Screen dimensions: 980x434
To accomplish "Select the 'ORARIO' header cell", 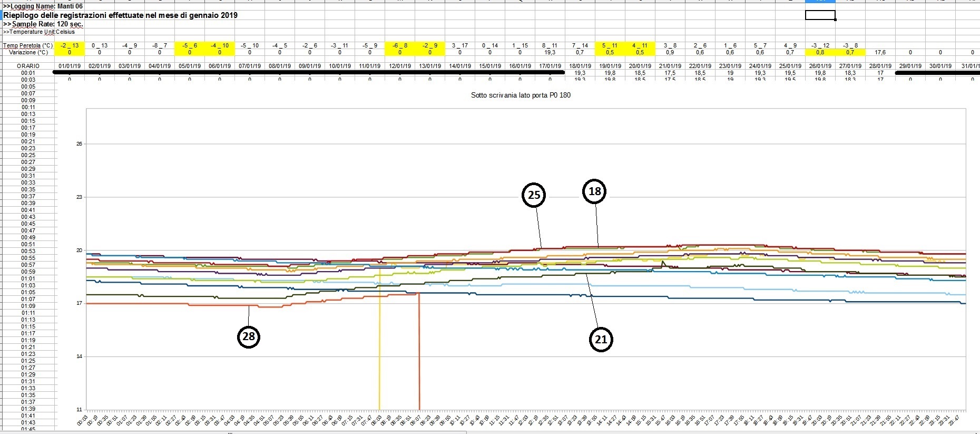I will click(28, 66).
